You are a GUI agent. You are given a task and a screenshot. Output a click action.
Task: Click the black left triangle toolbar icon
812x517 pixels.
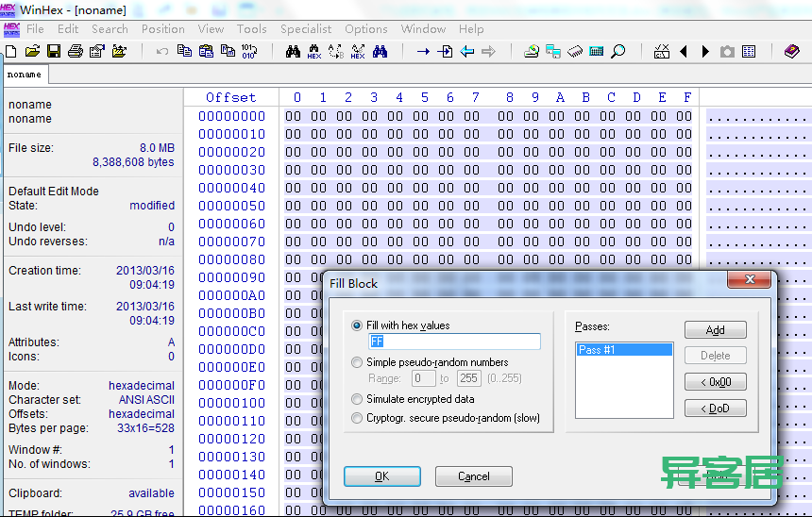click(x=684, y=51)
